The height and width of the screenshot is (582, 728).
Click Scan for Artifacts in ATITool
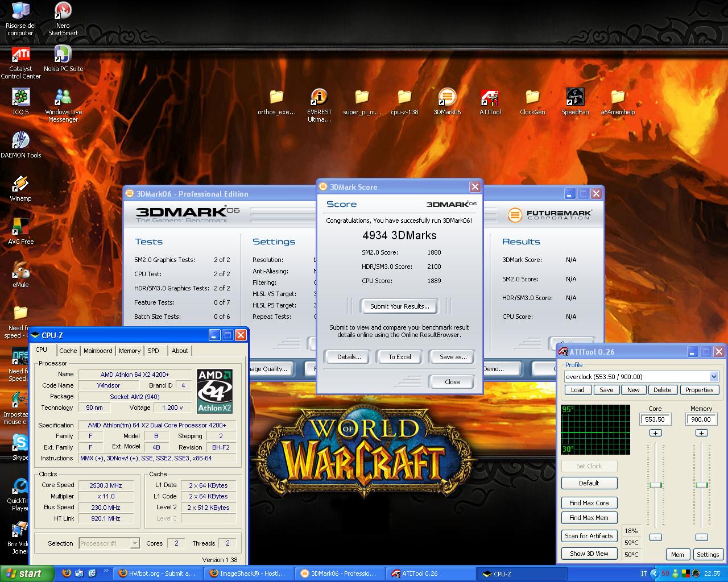click(x=589, y=536)
